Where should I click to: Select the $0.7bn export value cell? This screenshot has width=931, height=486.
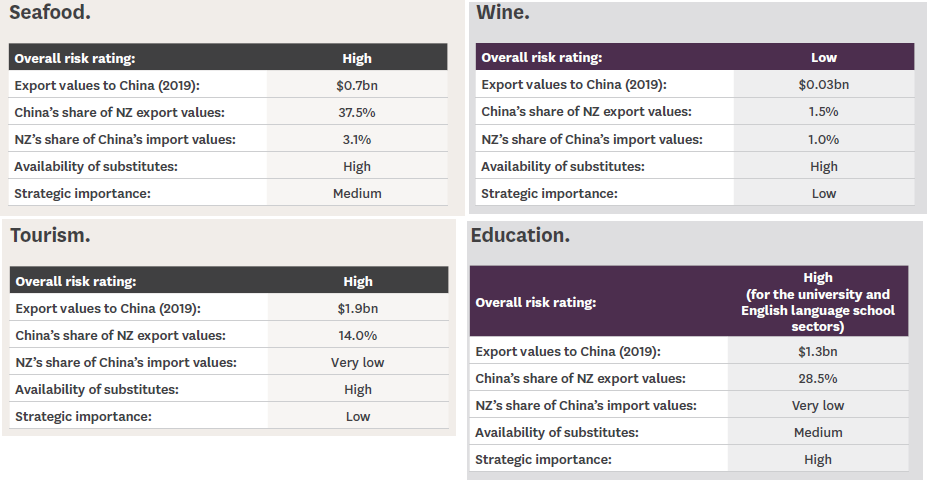(357, 85)
